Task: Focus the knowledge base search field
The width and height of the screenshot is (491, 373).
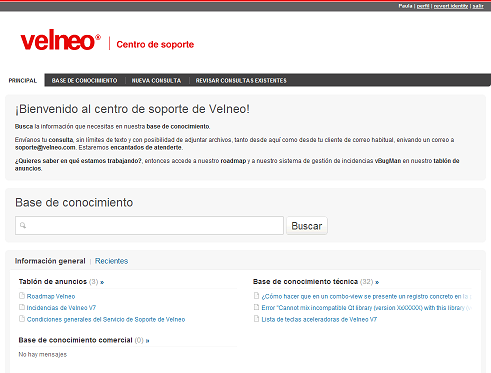Action: coord(149,225)
